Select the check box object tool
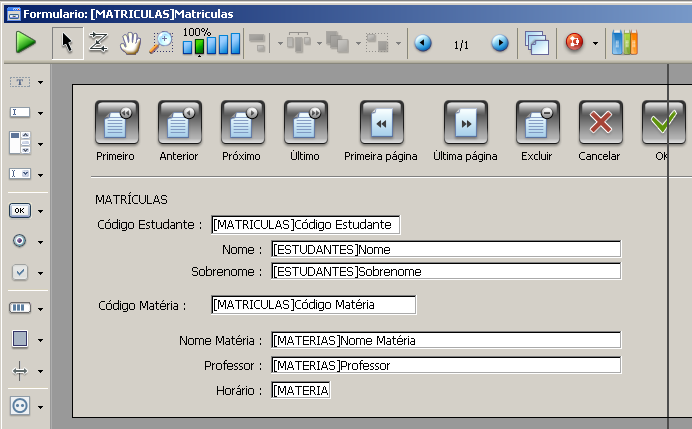 pyautogui.click(x=20, y=273)
